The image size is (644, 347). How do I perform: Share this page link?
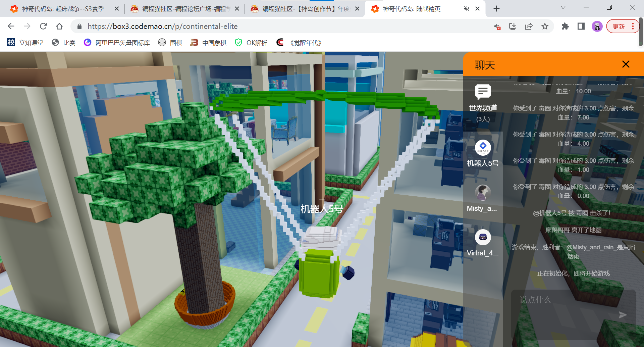(x=529, y=26)
